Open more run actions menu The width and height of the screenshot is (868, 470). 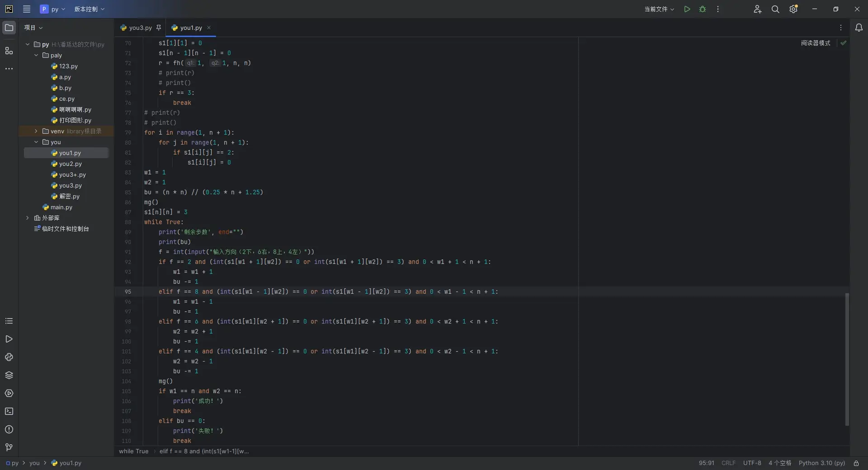pos(718,9)
